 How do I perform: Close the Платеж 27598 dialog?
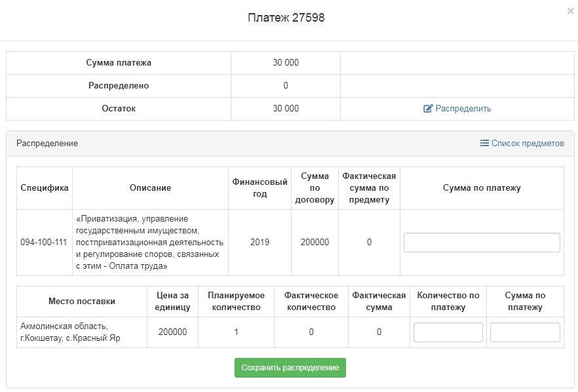[570, 11]
